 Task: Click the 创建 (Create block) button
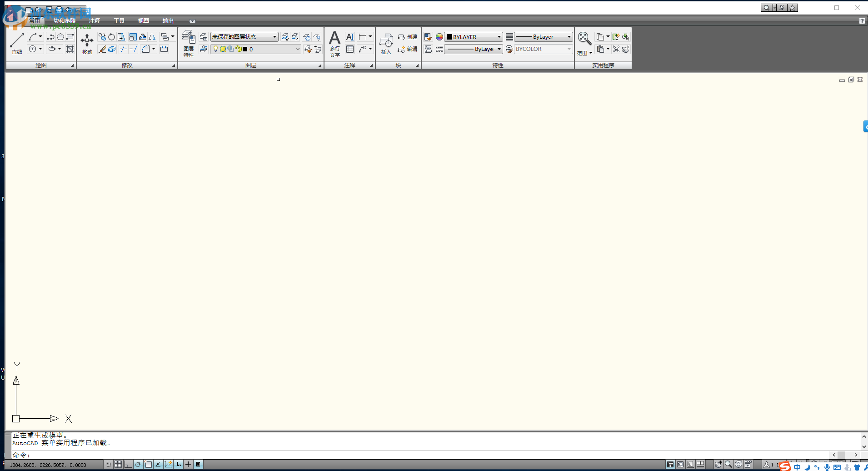pyautogui.click(x=408, y=37)
